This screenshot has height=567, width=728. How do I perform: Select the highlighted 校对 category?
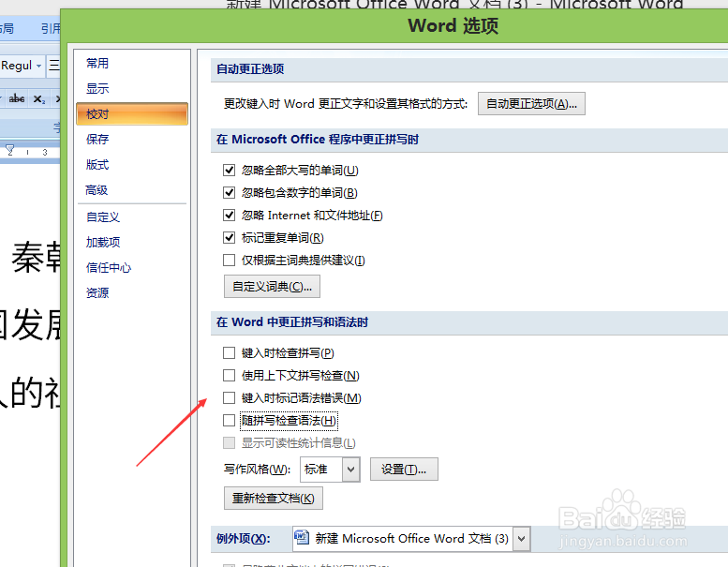click(132, 113)
